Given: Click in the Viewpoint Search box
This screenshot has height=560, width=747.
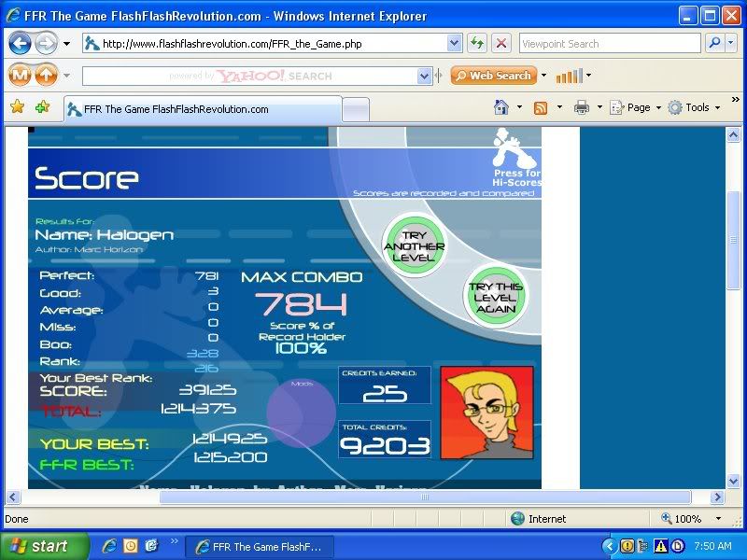Looking at the screenshot, I should tap(607, 43).
